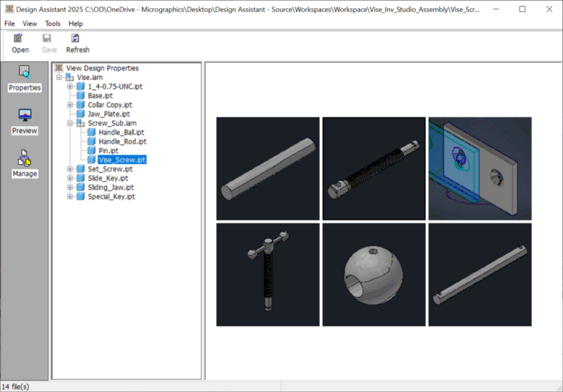Select the highlighted Vise_Screw.ipt label
This screenshot has height=392, width=563.
click(x=122, y=160)
